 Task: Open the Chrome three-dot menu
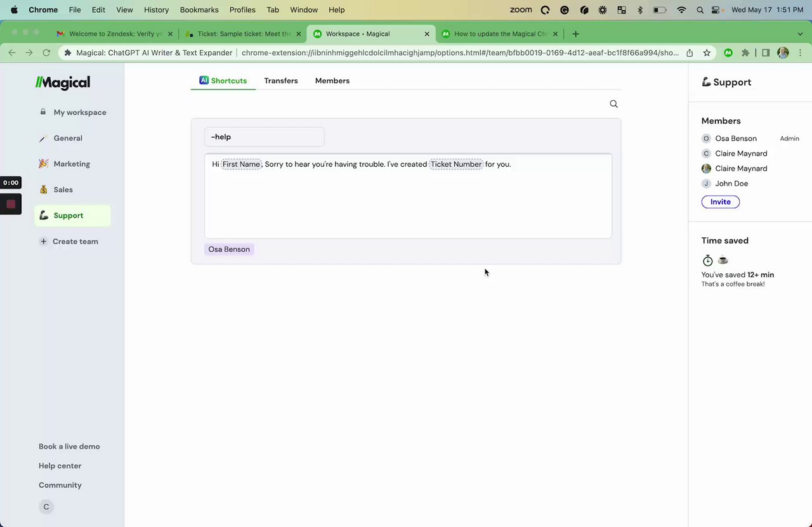coord(800,53)
